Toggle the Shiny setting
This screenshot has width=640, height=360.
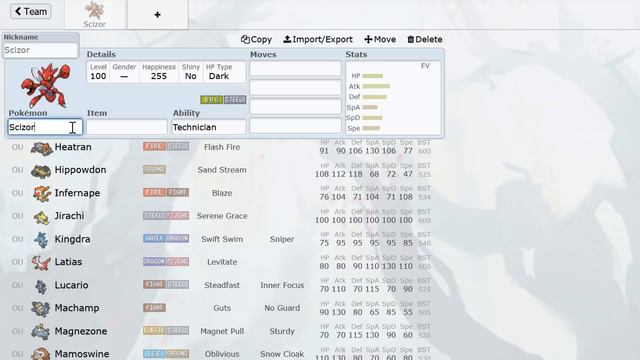191,72
